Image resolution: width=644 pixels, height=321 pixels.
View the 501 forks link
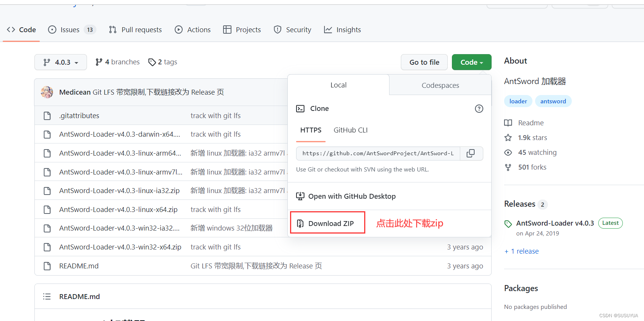point(525,167)
